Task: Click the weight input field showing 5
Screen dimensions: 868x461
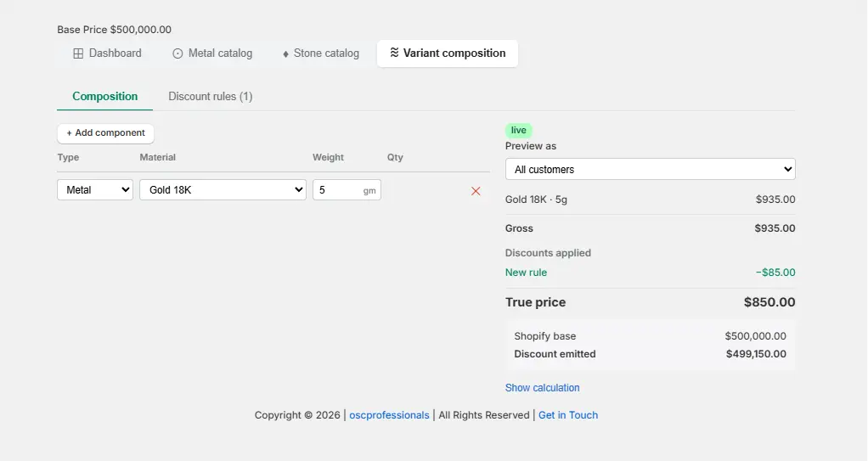Action: pyautogui.click(x=347, y=190)
